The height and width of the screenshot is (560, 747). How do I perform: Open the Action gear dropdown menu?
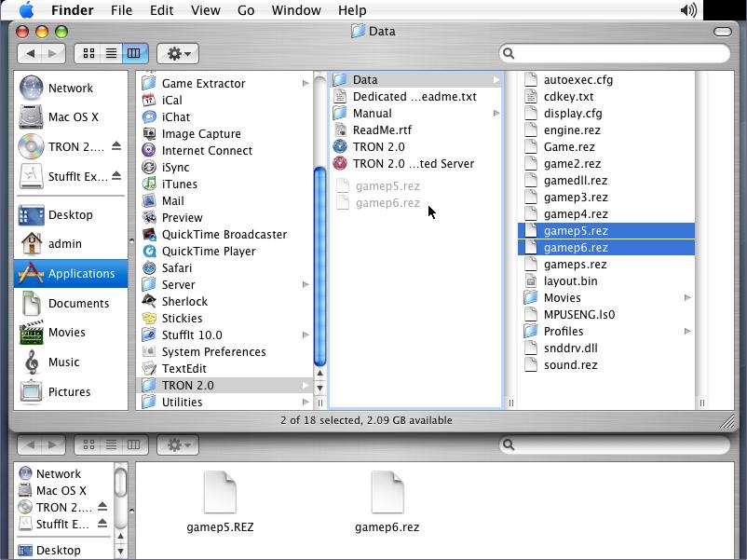click(x=177, y=53)
